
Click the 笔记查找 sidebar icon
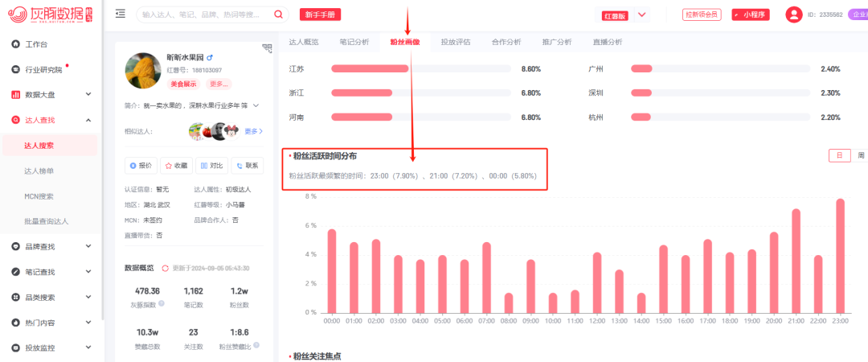(15, 272)
